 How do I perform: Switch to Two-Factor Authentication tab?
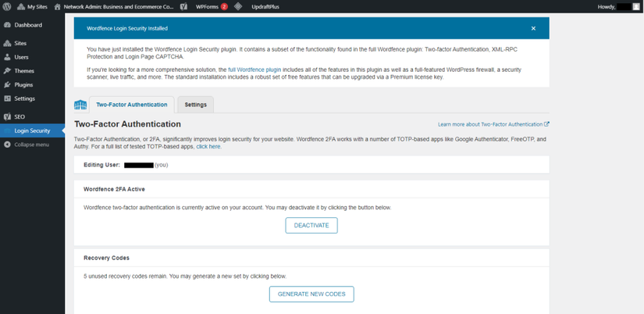(131, 105)
